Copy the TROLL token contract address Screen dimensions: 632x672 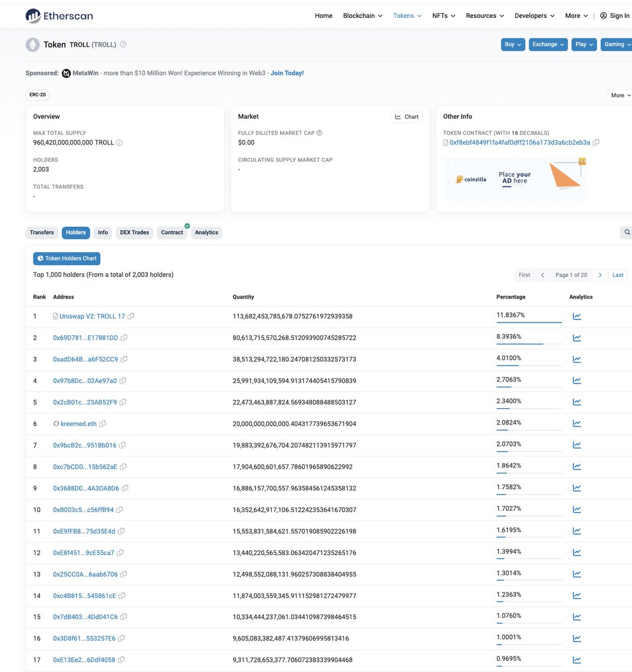pos(596,142)
